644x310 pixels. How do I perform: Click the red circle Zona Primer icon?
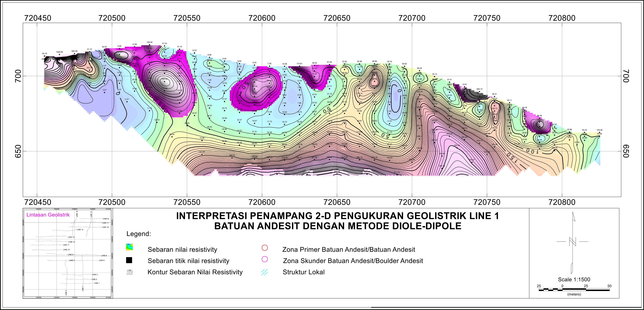[x=265, y=248]
